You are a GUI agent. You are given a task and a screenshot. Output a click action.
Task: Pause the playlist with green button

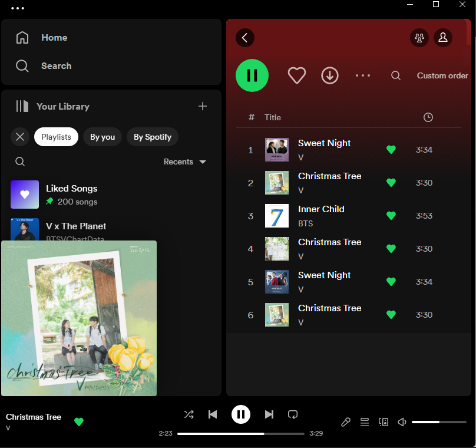[252, 75]
